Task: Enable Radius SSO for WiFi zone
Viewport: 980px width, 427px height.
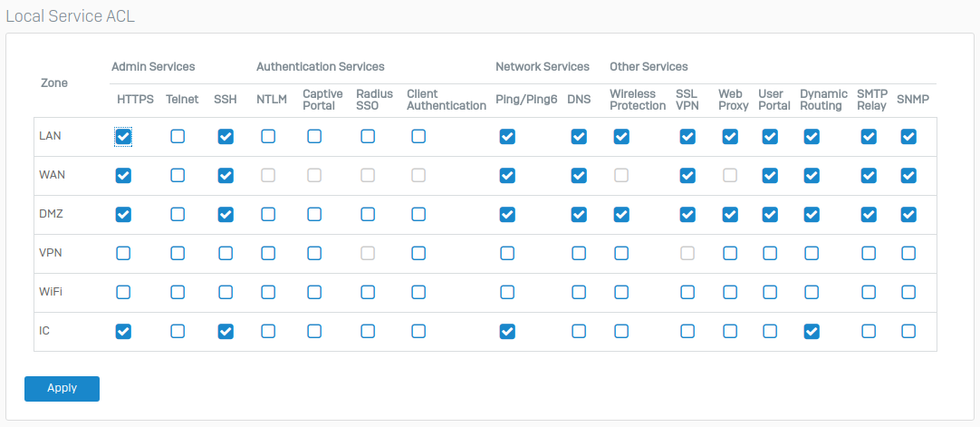Action: [x=368, y=292]
